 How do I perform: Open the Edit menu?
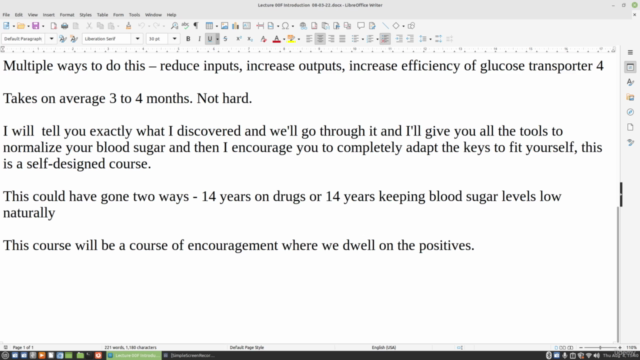click(x=19, y=15)
